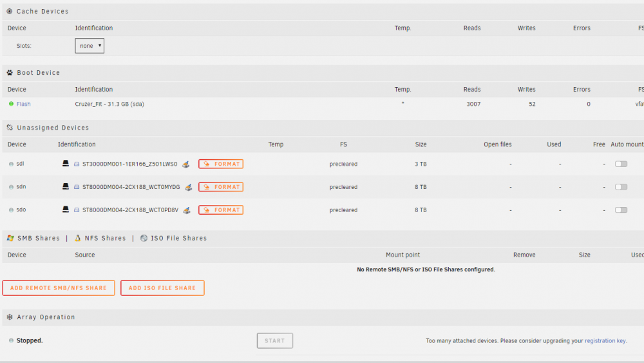Click the preclear broom icon for WCT0MYDG

click(189, 188)
